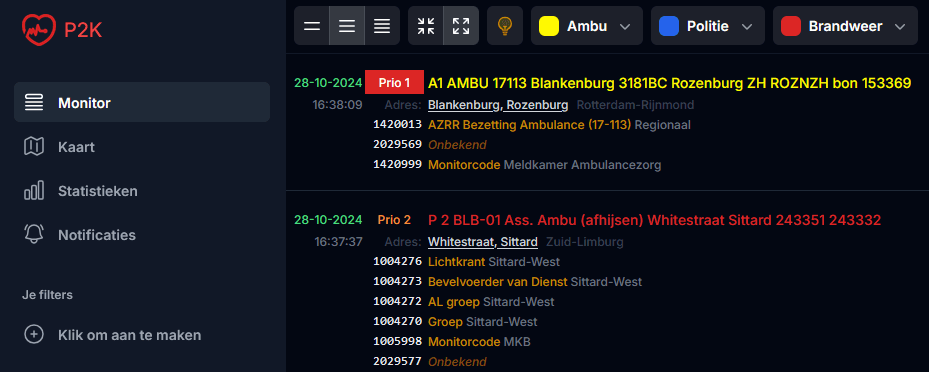Viewport: 929px width, 372px height.
Task: Open the Blankenburg, Rozenburg address link
Action: pyautogui.click(x=498, y=105)
